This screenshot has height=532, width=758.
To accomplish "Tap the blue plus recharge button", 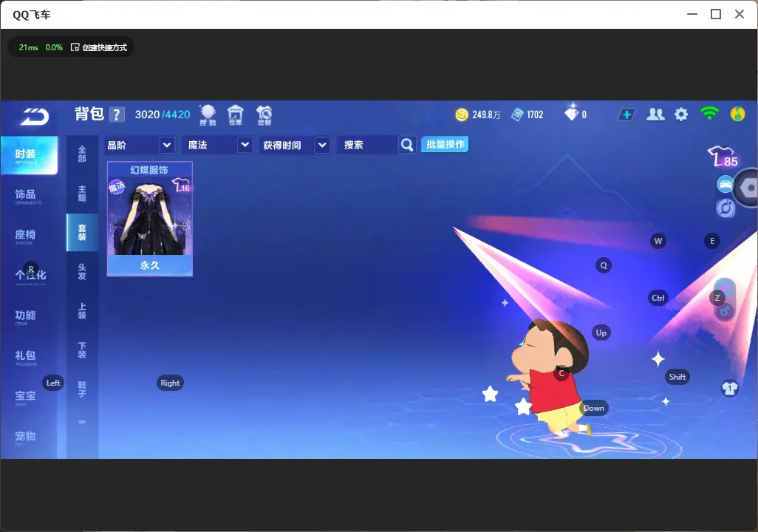I will 626,115.
